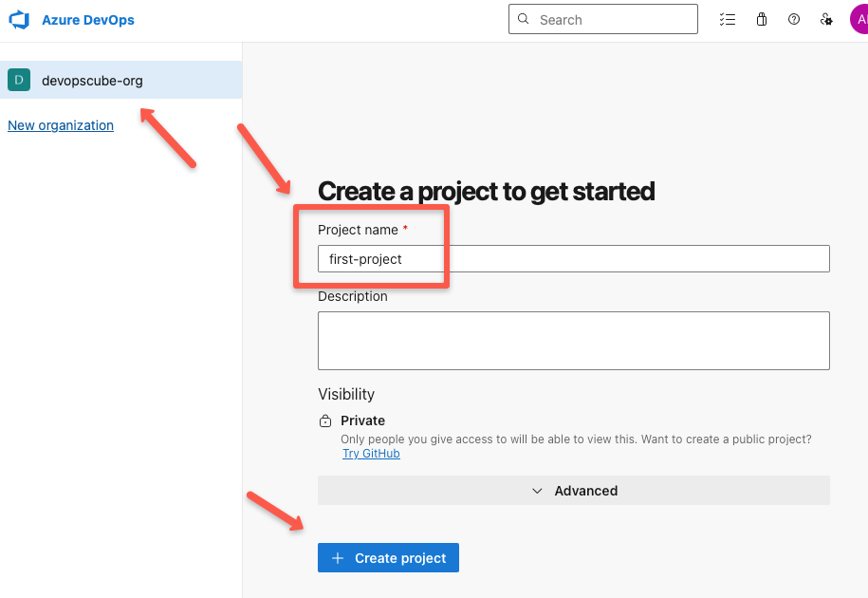Screen dimensions: 868x598
Task: Click the Azure DevOps logo icon
Action: pyautogui.click(x=18, y=19)
